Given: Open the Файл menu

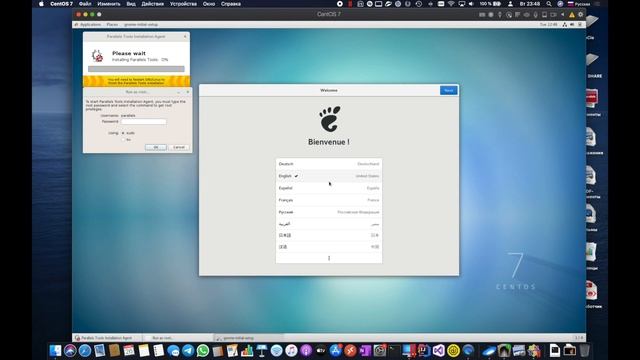Looking at the screenshot, I should coord(85,4).
